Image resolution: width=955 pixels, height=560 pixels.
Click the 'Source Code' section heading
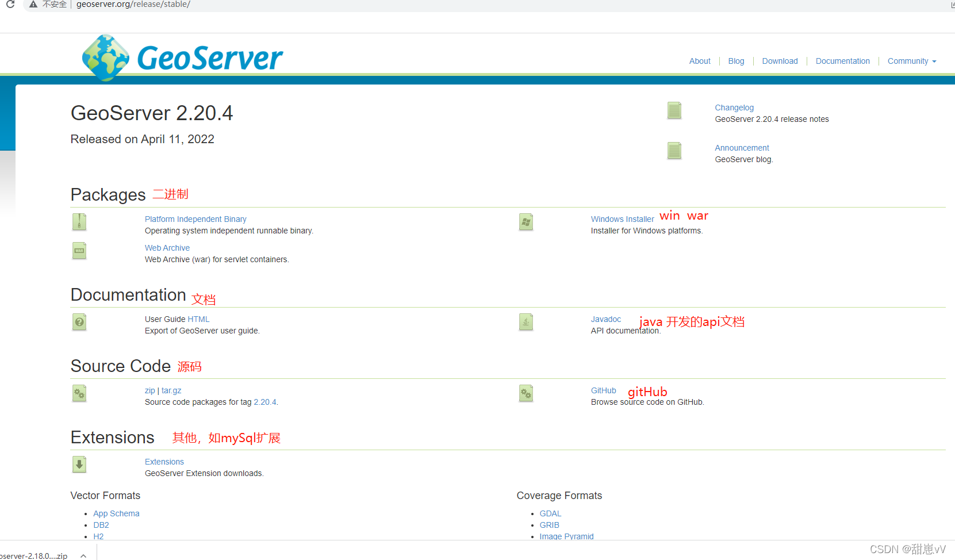point(121,366)
